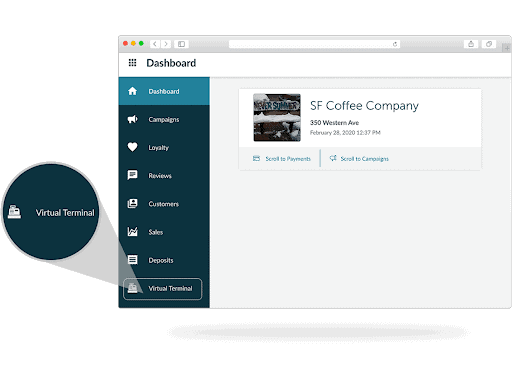Click the Customers contacts icon

click(132, 203)
